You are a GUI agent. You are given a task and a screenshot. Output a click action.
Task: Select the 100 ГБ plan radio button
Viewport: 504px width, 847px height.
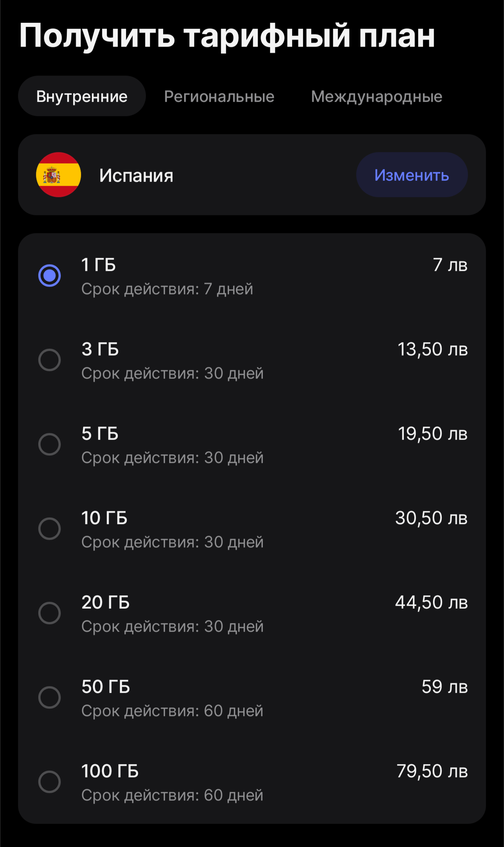point(49,782)
